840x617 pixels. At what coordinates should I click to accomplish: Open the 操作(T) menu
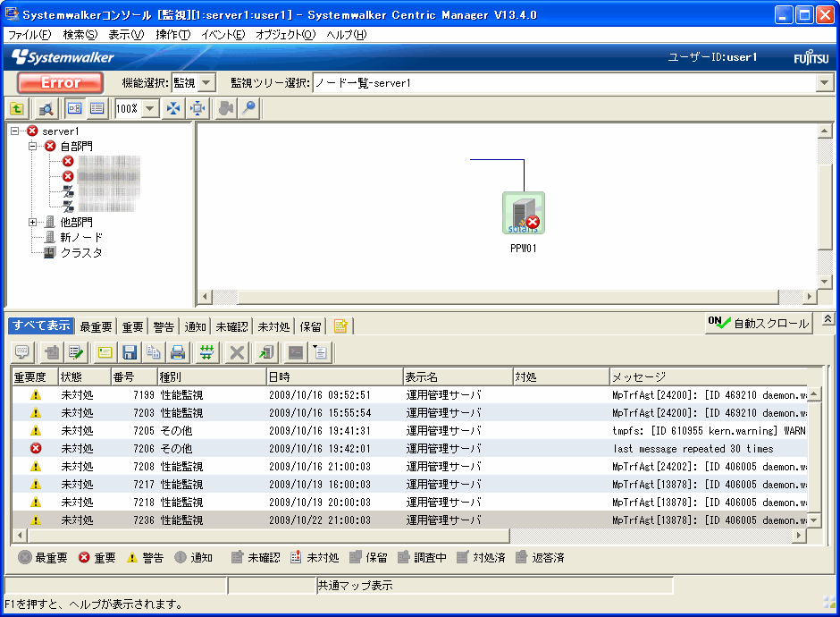pyautogui.click(x=173, y=35)
